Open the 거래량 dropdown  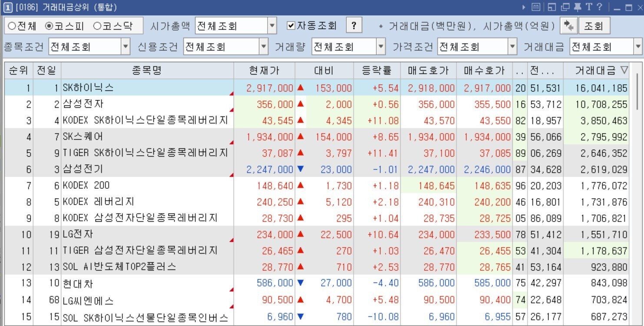349,46
